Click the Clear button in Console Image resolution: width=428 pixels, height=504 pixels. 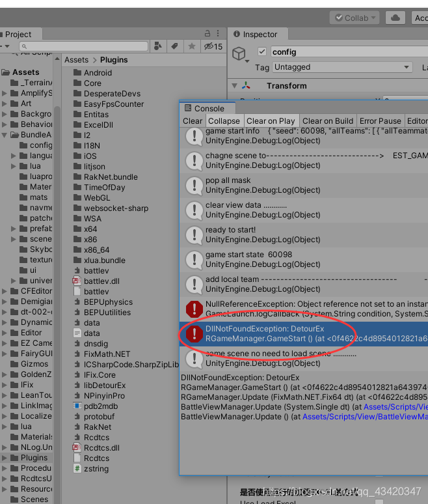[193, 121]
